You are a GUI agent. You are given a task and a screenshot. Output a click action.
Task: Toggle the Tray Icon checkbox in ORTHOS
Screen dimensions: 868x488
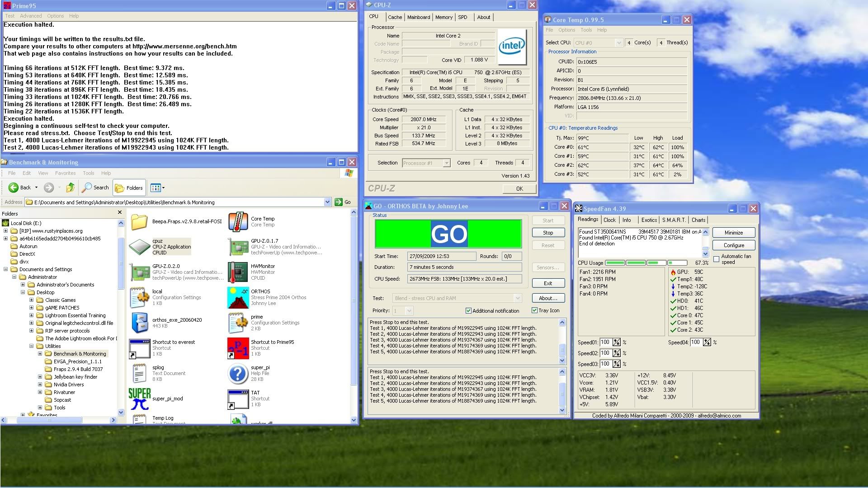click(534, 310)
